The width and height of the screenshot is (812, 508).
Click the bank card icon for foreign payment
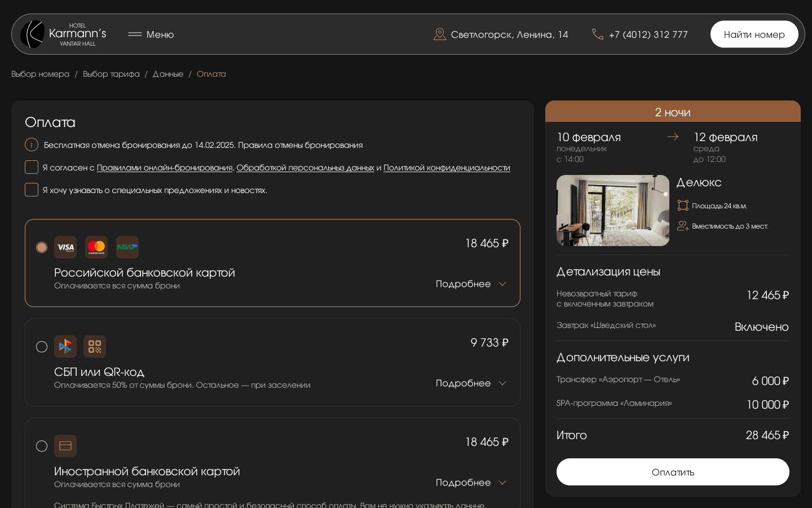65,446
